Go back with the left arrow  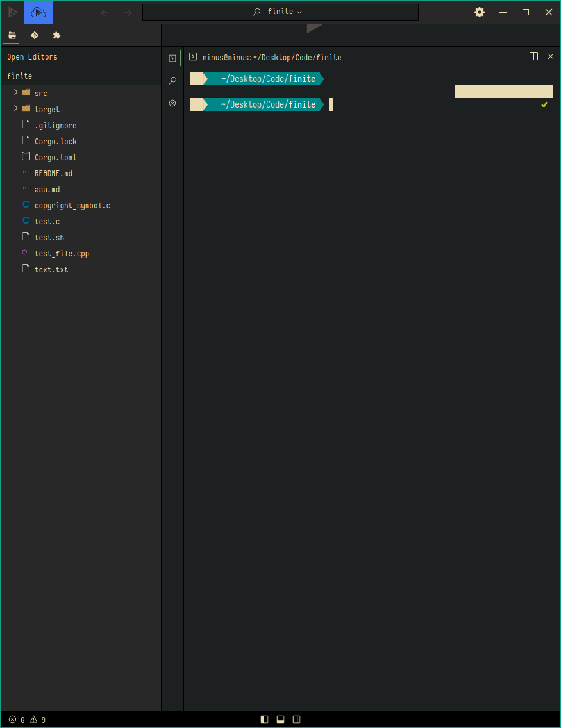point(105,13)
